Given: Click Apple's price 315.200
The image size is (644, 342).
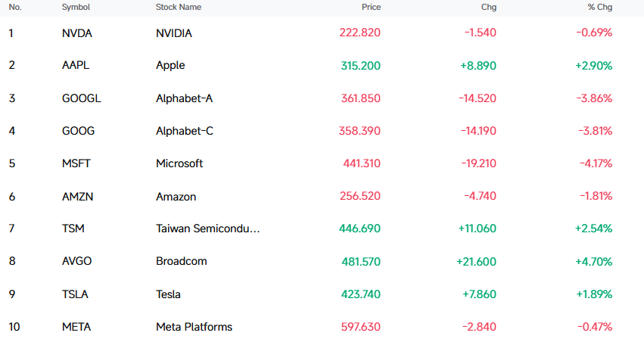Looking at the screenshot, I should (361, 66).
